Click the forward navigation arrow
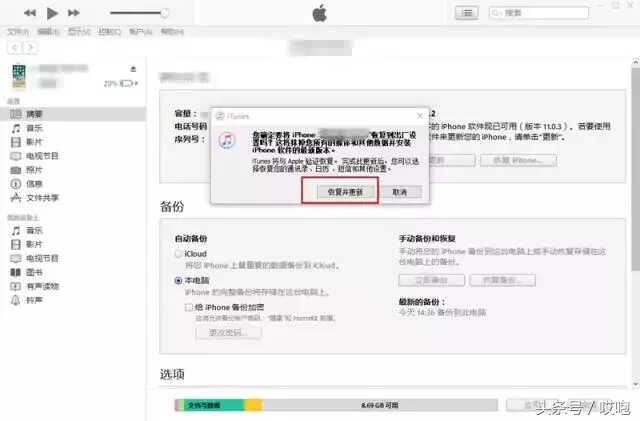Viewport: 640px width, 421px height. [x=30, y=48]
